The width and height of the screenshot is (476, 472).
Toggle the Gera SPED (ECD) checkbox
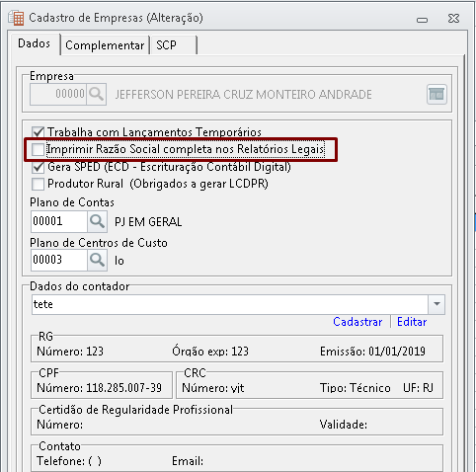[x=38, y=167]
